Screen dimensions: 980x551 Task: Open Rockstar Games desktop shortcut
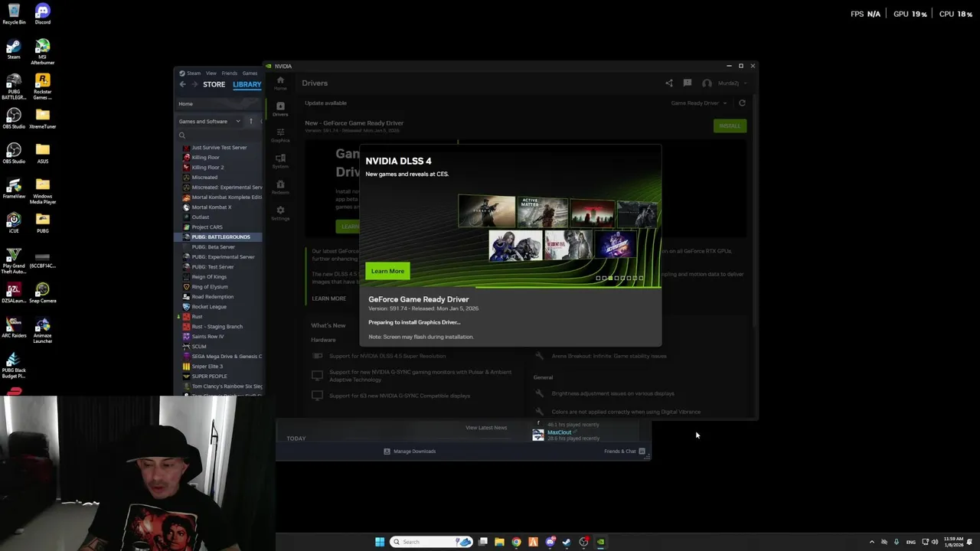coord(42,86)
